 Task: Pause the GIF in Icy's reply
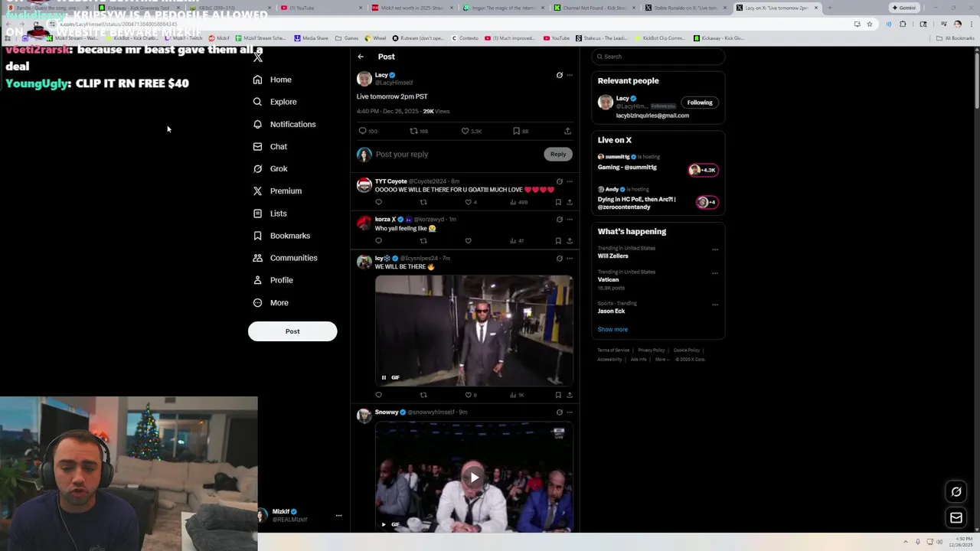(x=384, y=377)
